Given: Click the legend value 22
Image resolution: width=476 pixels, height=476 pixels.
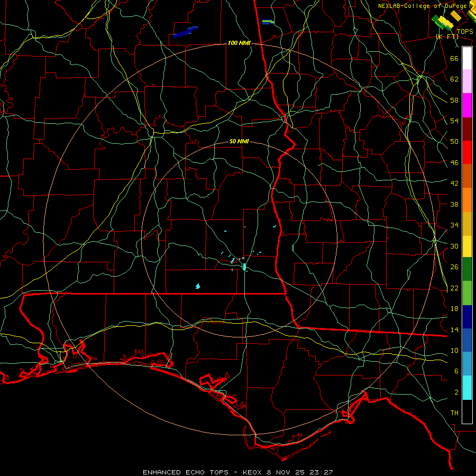Looking at the screenshot, I should tap(454, 288).
